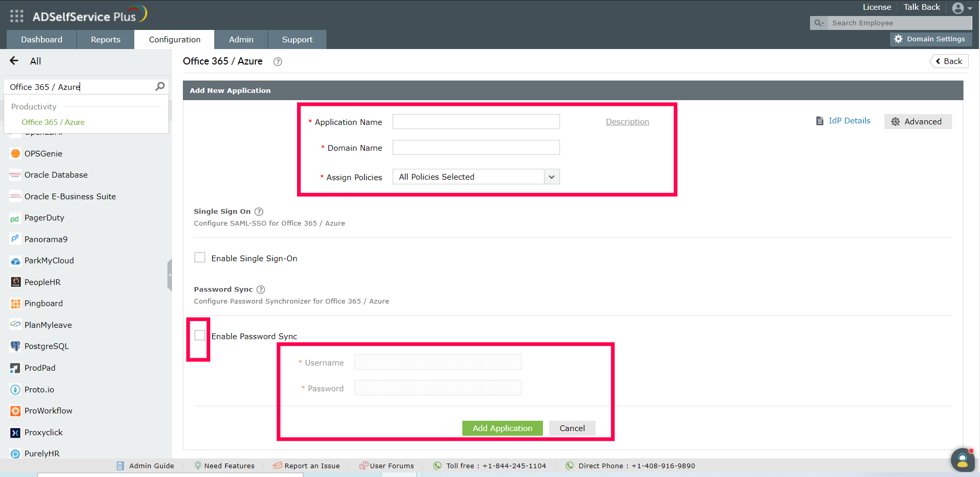Screen dimensions: 980x477
Task: Open the chat assistant avatar icon
Action: click(962, 460)
